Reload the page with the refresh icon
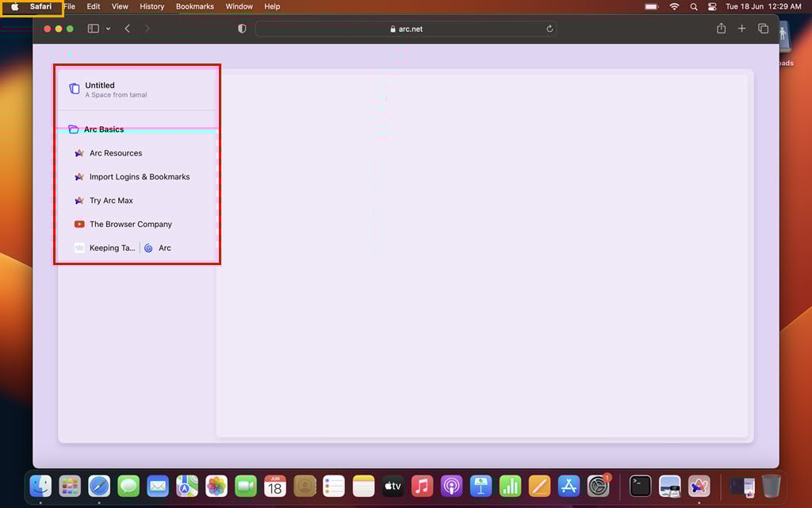The image size is (812, 508). [550, 29]
